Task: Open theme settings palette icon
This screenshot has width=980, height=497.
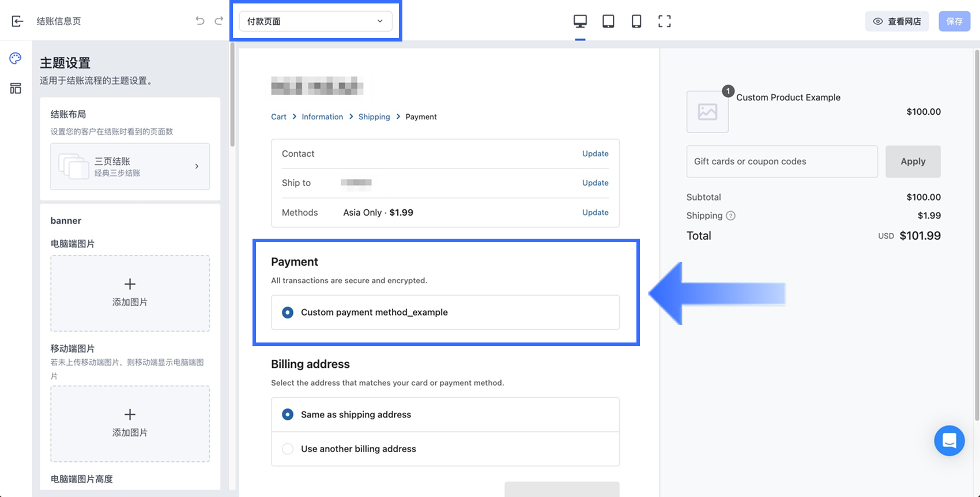Action: [16, 58]
